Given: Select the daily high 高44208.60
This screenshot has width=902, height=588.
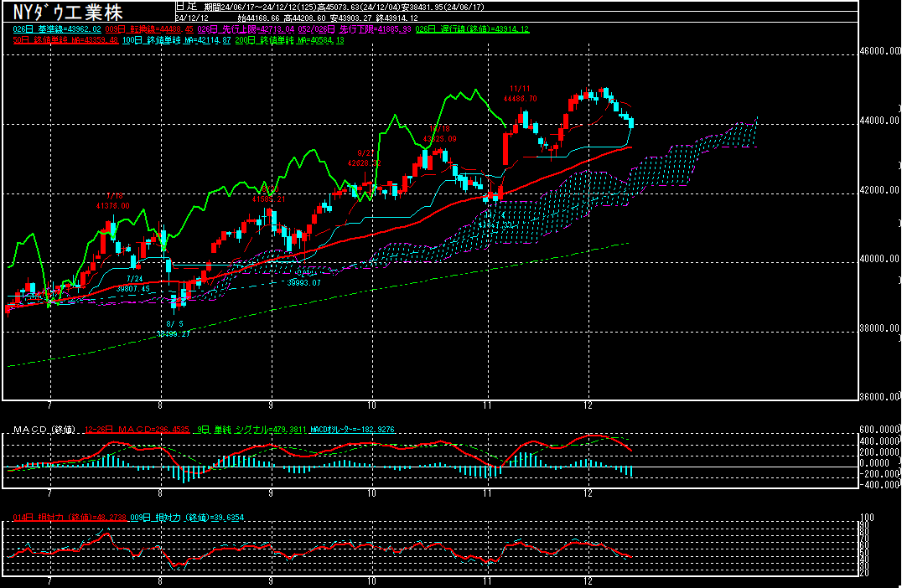Looking at the screenshot, I should click(x=305, y=18).
